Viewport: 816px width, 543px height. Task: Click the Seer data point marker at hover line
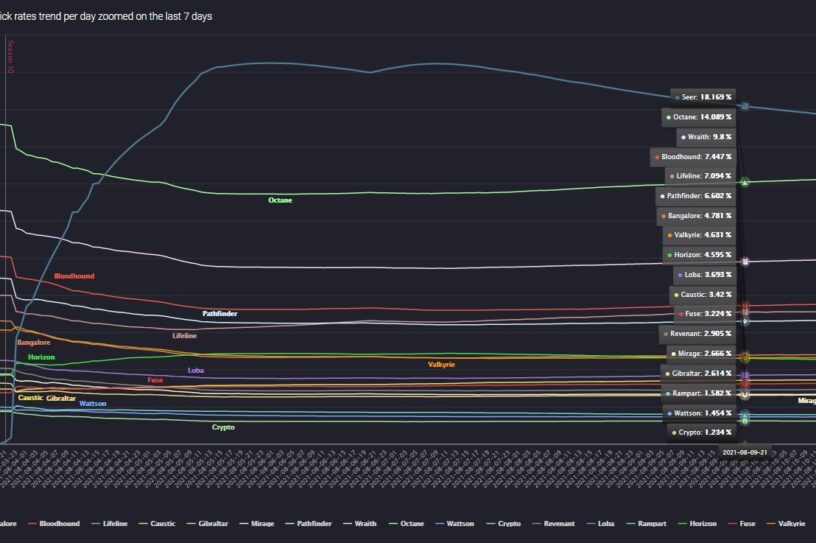[745, 106]
